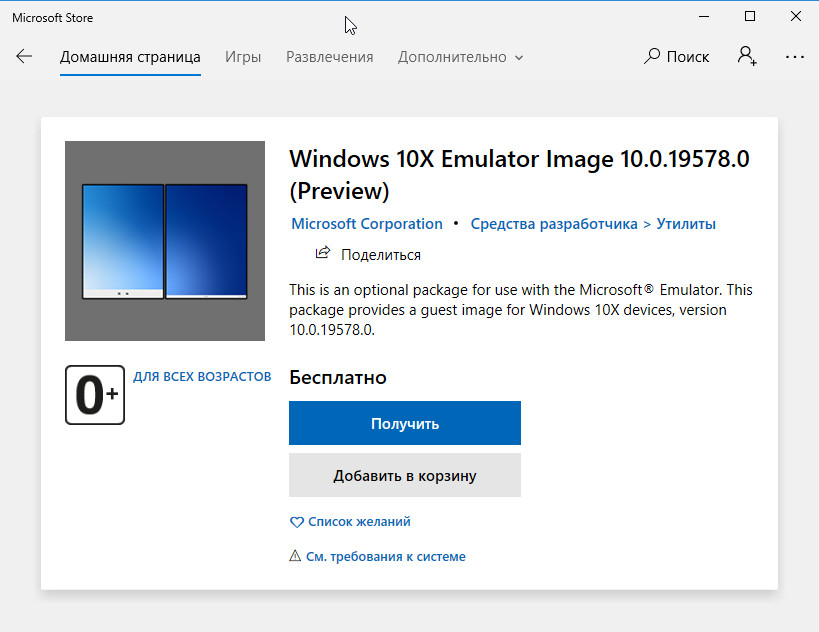Open the Средства разработчика category link

coord(554,224)
